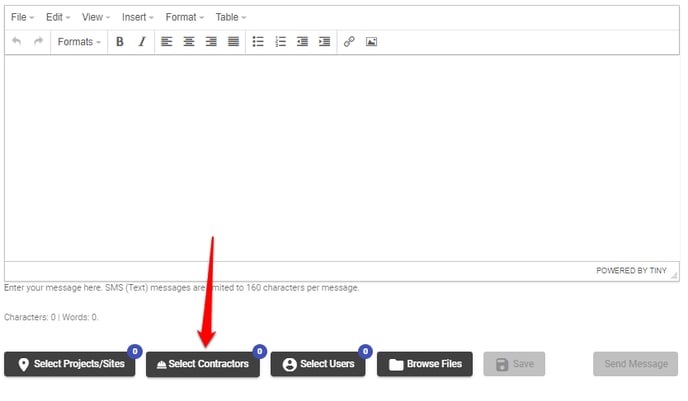The image size is (688, 401).
Task: Toggle Italic formatting
Action: (142, 42)
